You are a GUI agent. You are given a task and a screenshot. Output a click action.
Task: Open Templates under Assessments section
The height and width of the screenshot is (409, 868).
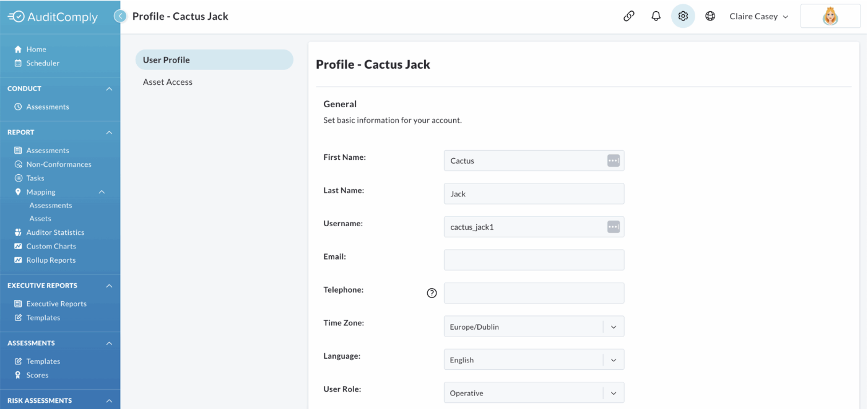click(43, 361)
